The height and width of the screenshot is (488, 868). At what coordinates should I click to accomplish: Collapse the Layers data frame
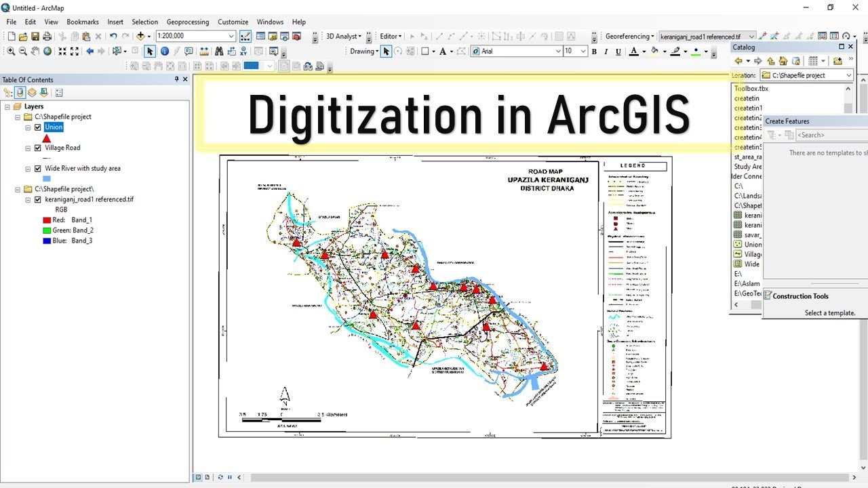point(7,106)
